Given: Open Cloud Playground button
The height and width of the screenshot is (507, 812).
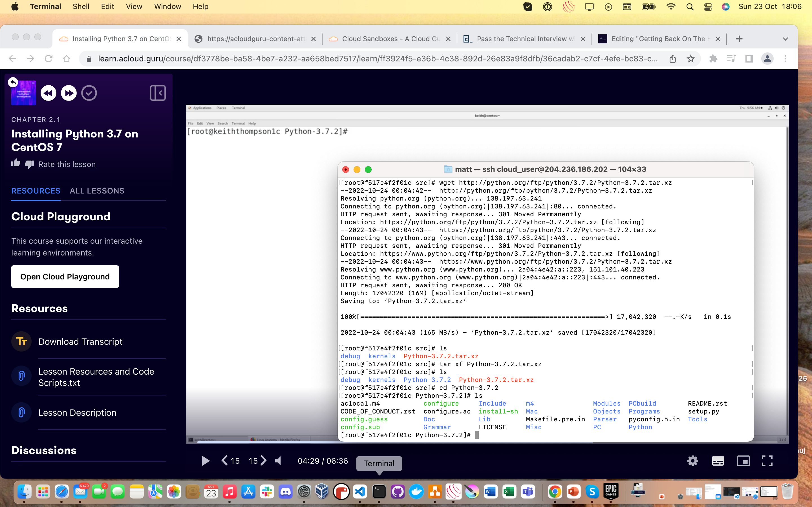Looking at the screenshot, I should 65,276.
